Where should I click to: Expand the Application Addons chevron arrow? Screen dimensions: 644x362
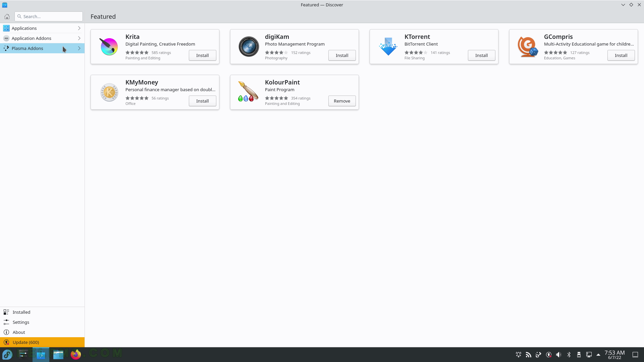click(x=79, y=38)
